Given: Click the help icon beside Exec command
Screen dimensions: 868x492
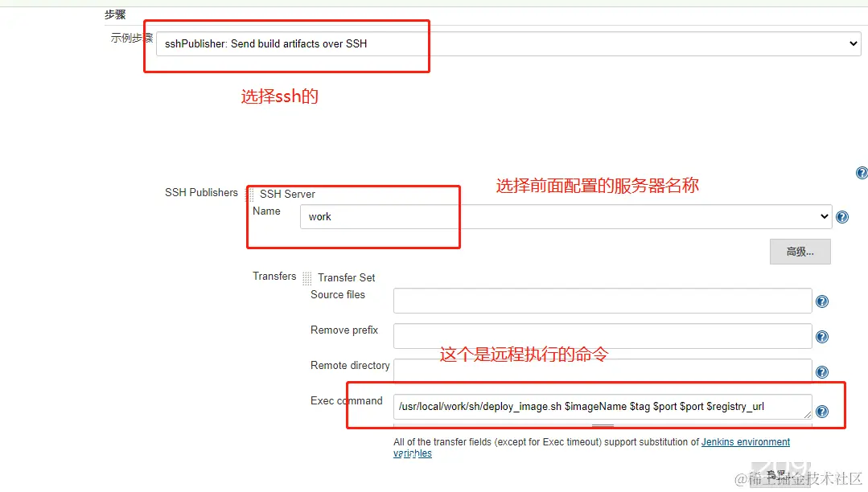Looking at the screenshot, I should tap(822, 412).
